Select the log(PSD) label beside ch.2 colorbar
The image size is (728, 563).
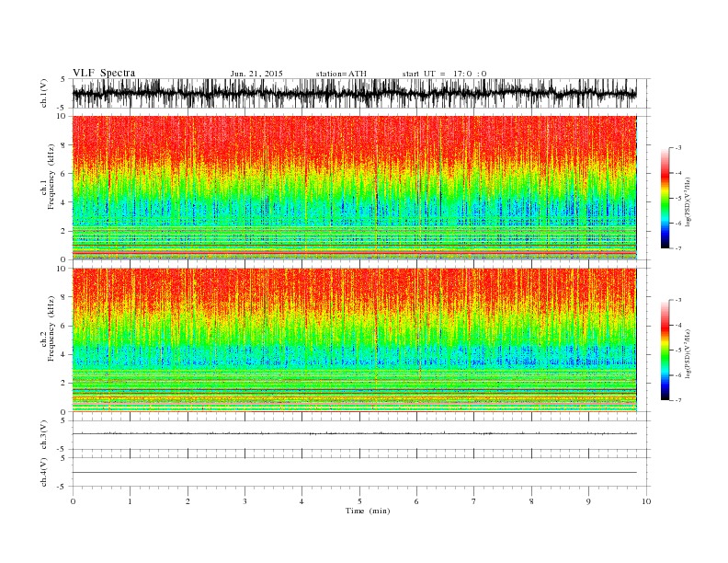tap(688, 353)
